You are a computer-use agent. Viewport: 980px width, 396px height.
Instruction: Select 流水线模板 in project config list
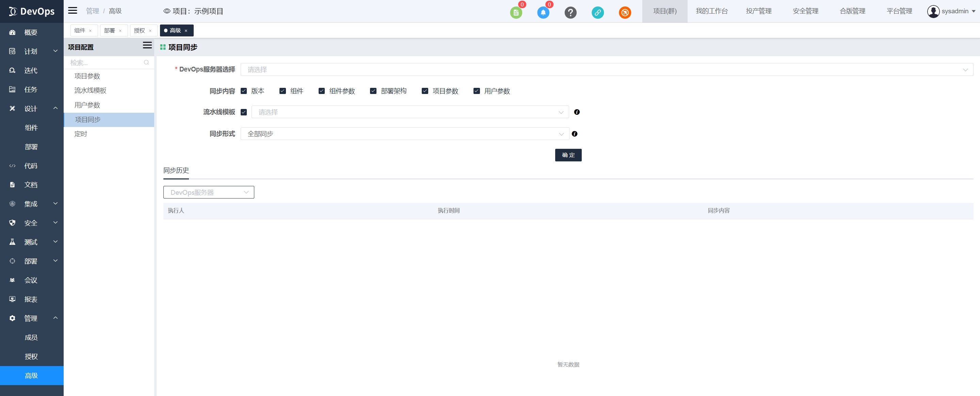click(x=91, y=91)
